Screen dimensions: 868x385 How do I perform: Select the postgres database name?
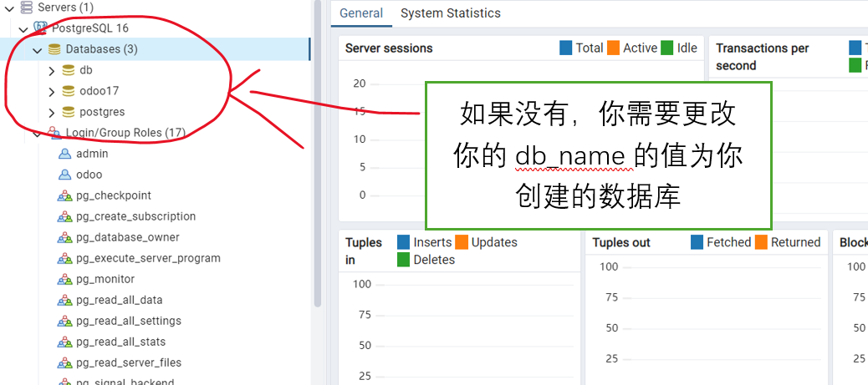point(102,112)
